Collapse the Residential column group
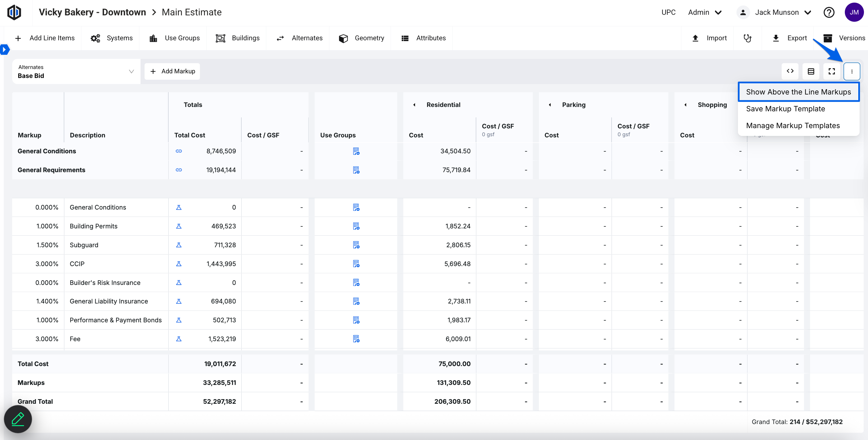 [x=414, y=105]
